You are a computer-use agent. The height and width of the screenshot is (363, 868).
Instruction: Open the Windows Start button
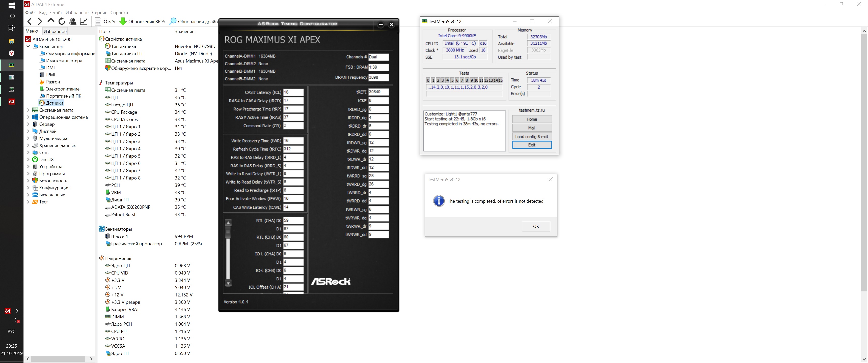(x=11, y=5)
